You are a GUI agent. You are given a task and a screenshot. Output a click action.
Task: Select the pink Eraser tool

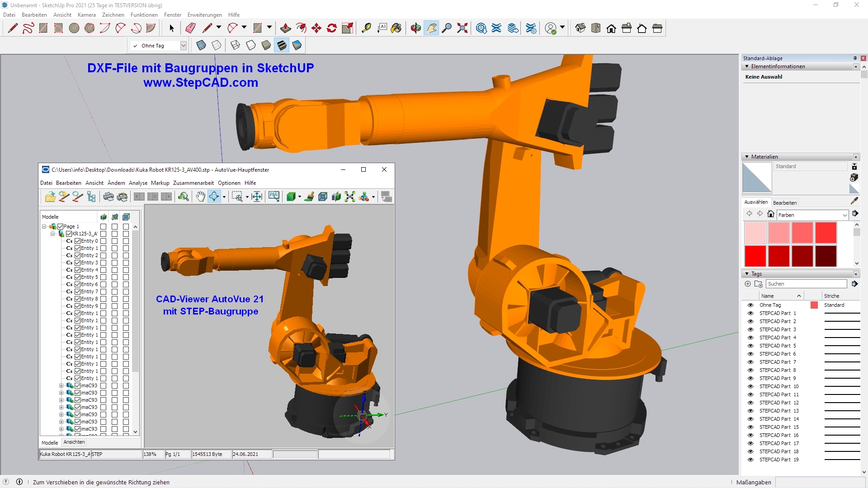coord(190,28)
